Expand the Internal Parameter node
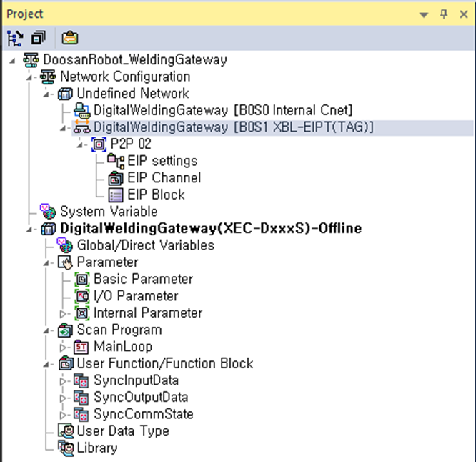This screenshot has height=462, width=476. pyautogui.click(x=64, y=313)
